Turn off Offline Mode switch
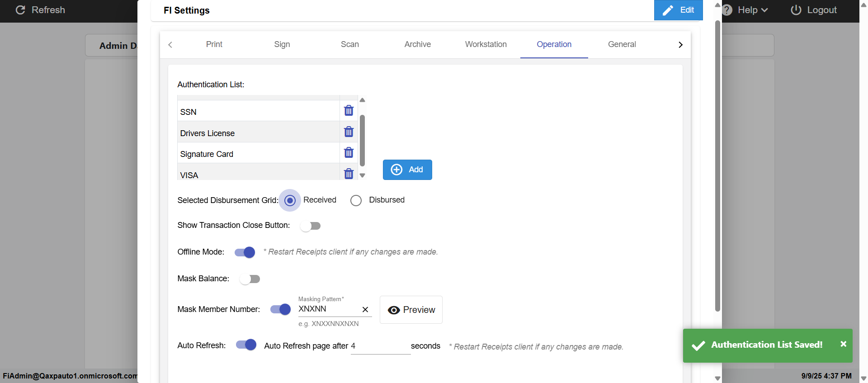 point(245,252)
